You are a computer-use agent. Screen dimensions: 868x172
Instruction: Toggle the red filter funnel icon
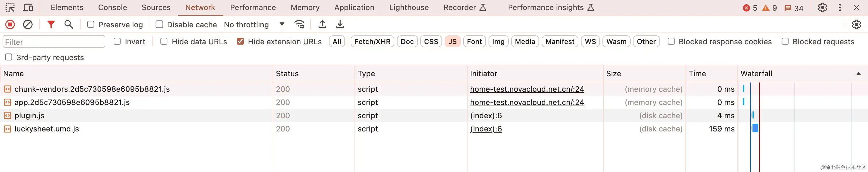[51, 24]
